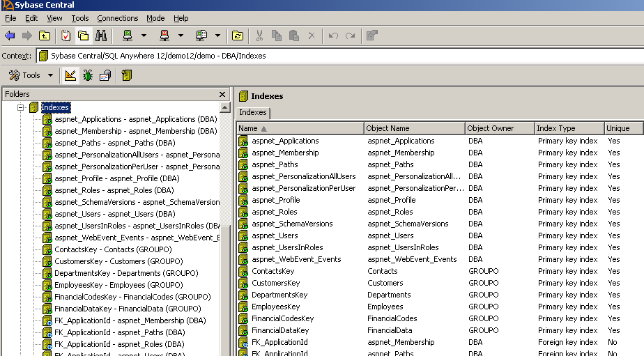Open the Edit menu

31,18
